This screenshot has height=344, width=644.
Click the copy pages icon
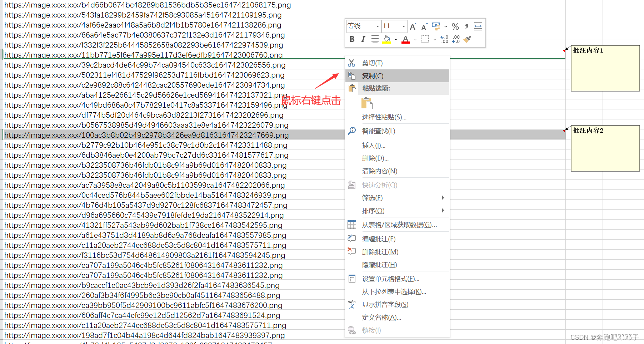coord(352,76)
